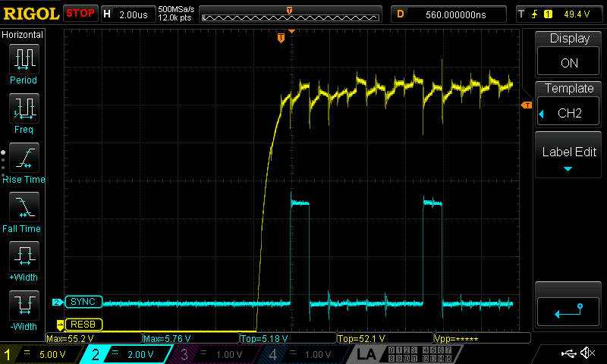This screenshot has width=607, height=364.
Task: Select the -Width measurement icon
Action: click(24, 309)
